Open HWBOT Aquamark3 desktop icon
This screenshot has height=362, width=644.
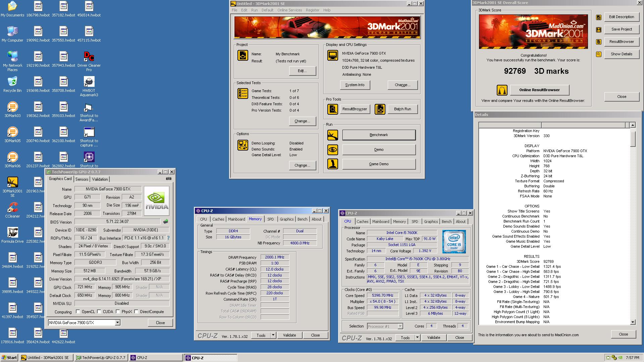[89, 86]
